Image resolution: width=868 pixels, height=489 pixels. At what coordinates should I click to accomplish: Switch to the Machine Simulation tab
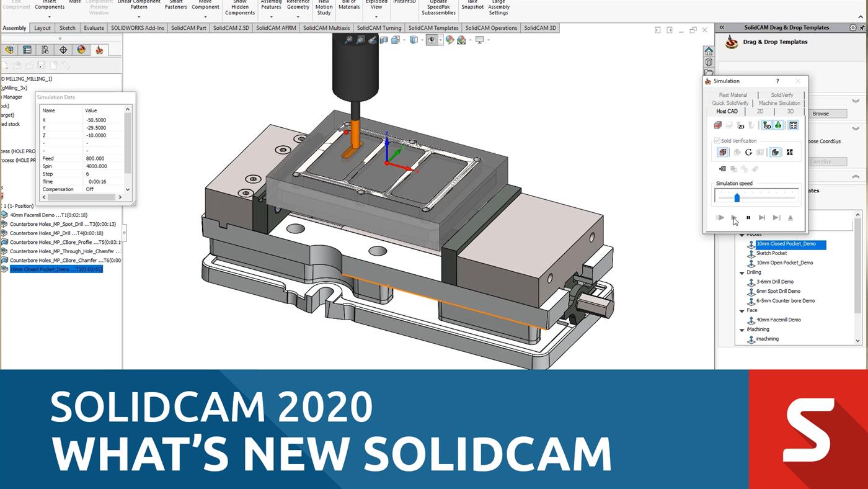point(779,103)
